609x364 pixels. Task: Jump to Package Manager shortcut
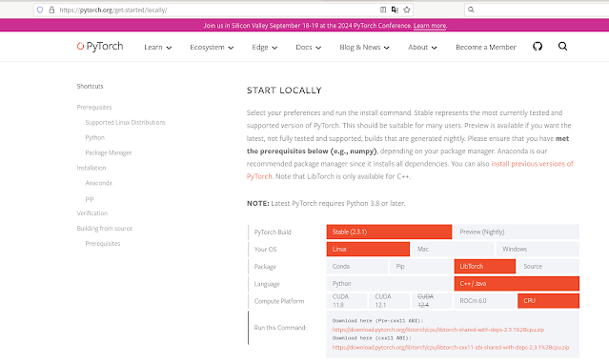click(x=109, y=152)
